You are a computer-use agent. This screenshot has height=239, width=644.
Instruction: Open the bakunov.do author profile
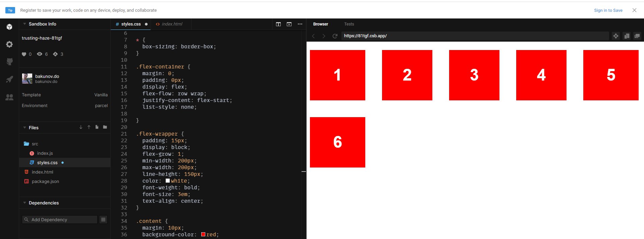tap(47, 76)
